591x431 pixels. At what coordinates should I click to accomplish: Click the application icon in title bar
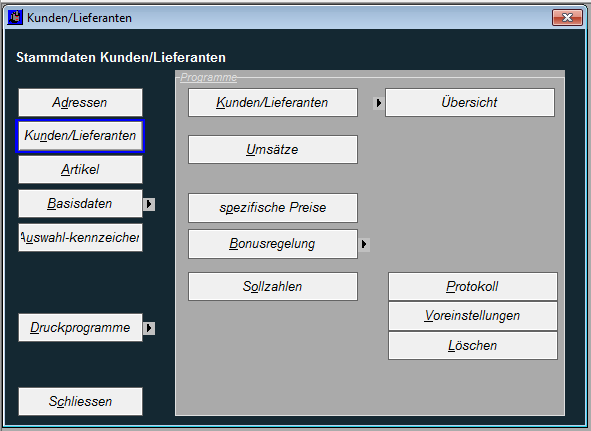(15, 17)
